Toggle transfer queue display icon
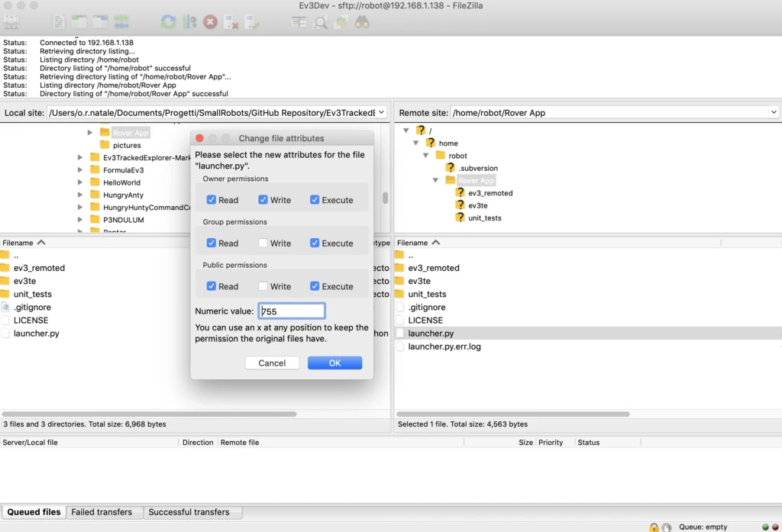Viewport: 782px width, 532px height. point(121,22)
